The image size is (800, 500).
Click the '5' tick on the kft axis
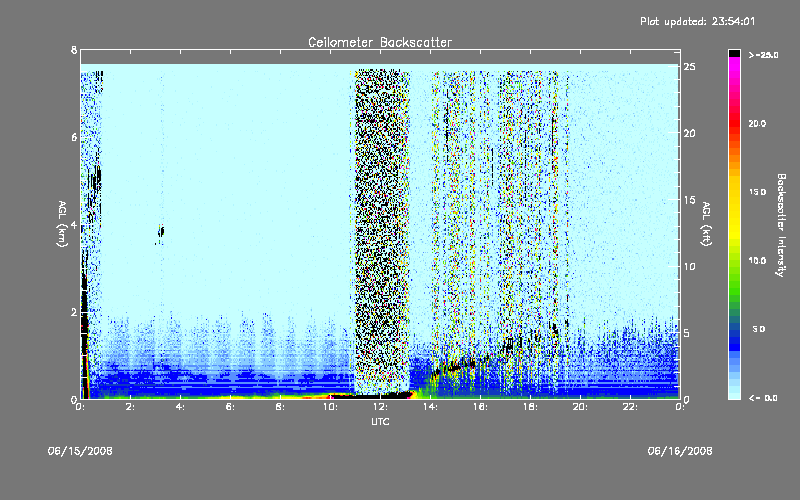(x=687, y=333)
